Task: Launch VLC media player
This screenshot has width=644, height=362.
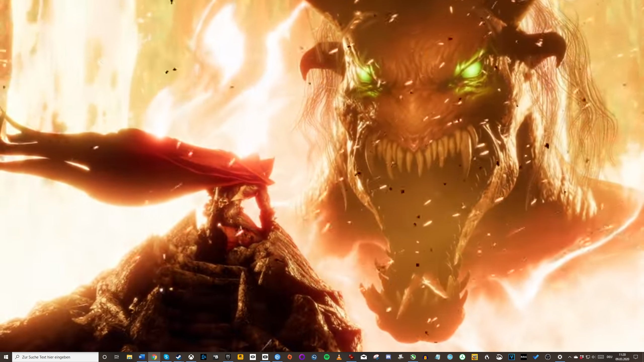Action: 339,357
